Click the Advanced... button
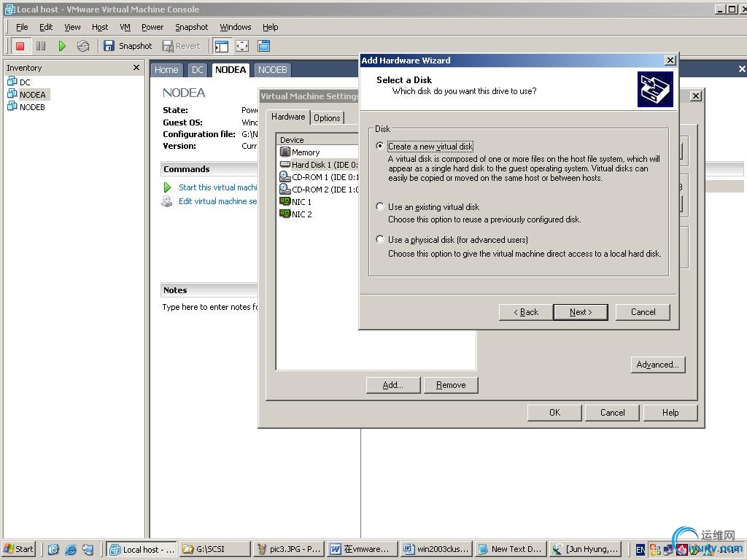 click(x=658, y=365)
